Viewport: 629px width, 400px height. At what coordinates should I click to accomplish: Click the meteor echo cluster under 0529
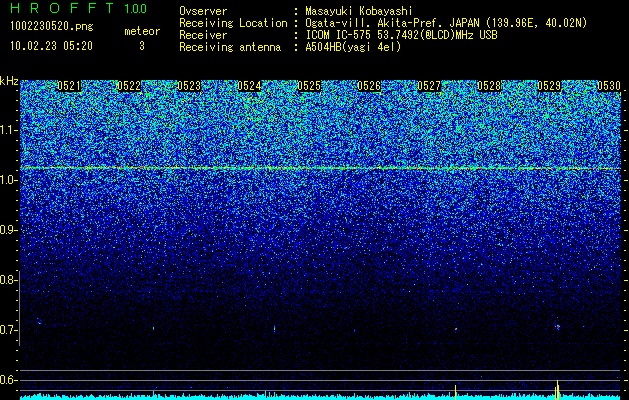(557, 326)
